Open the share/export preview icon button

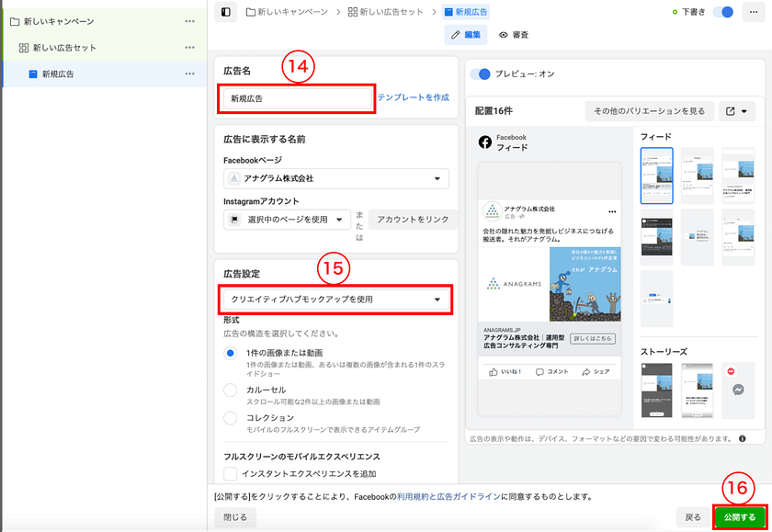pos(736,111)
